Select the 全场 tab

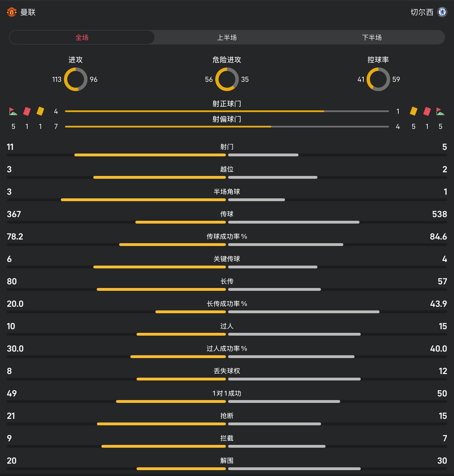point(82,37)
